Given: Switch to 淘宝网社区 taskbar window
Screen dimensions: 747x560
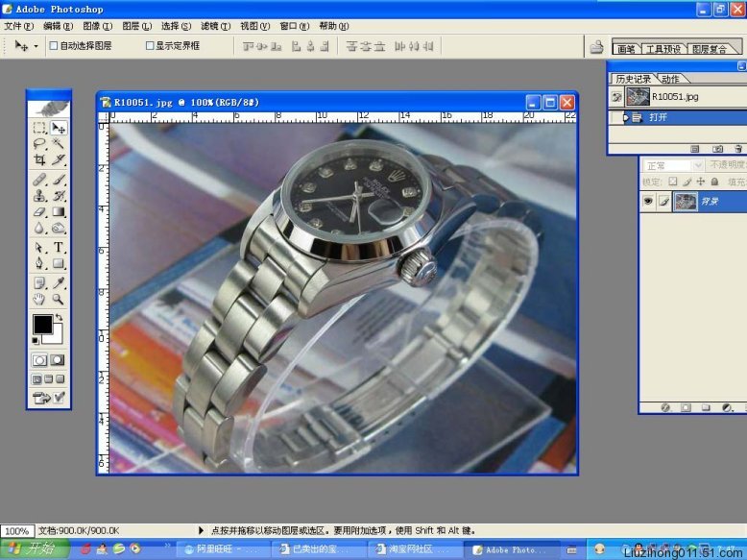Looking at the screenshot, I should click(415, 549).
